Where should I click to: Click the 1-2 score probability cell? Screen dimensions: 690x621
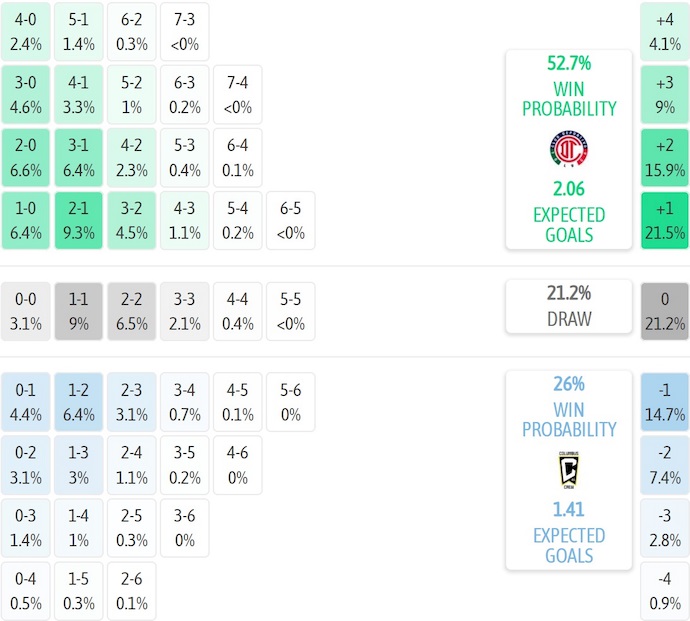(78, 399)
